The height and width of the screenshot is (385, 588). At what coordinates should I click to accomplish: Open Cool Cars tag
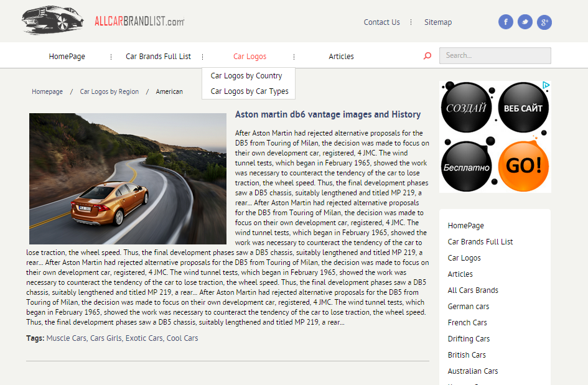(x=182, y=338)
